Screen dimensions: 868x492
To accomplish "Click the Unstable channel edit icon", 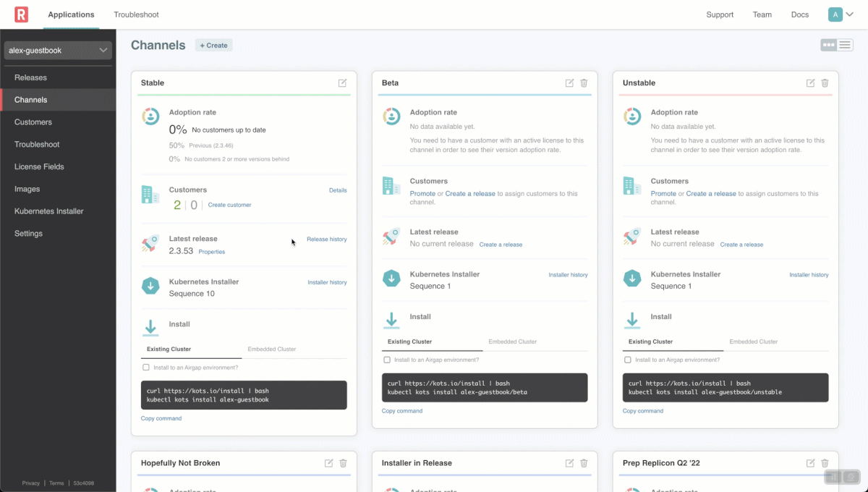I will (x=810, y=83).
